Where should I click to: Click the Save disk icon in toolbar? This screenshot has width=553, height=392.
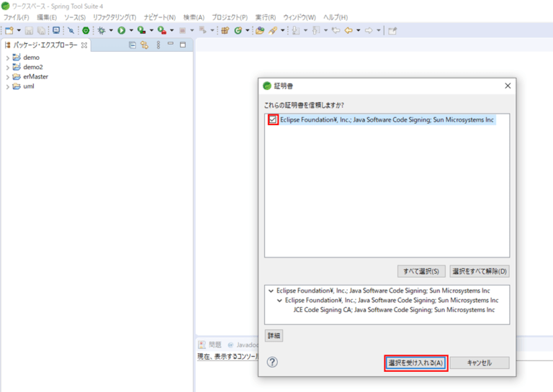coord(29,30)
